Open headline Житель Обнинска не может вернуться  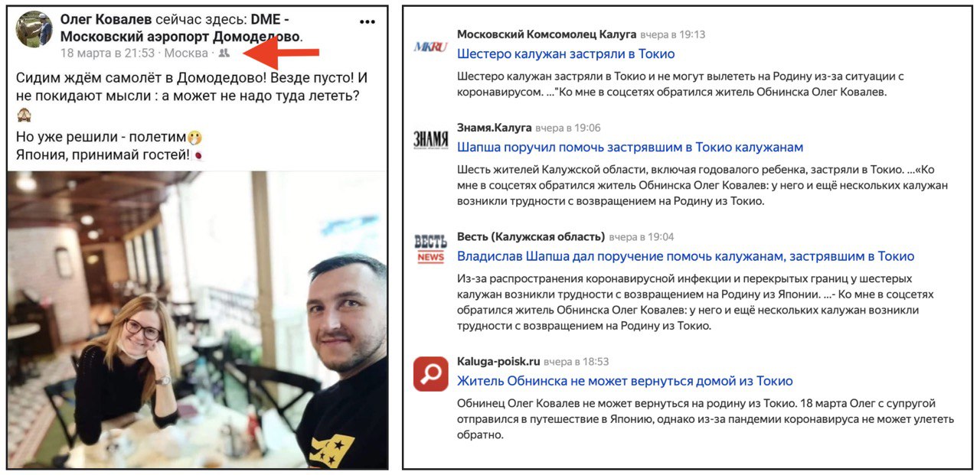click(x=625, y=381)
